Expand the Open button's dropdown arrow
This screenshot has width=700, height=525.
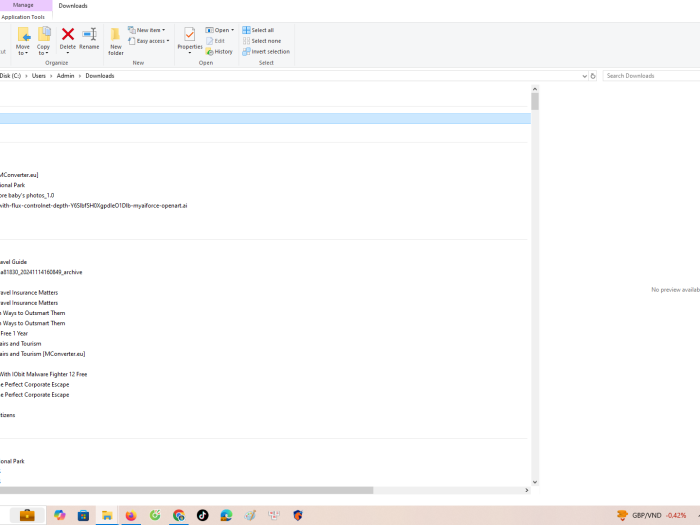(x=232, y=30)
